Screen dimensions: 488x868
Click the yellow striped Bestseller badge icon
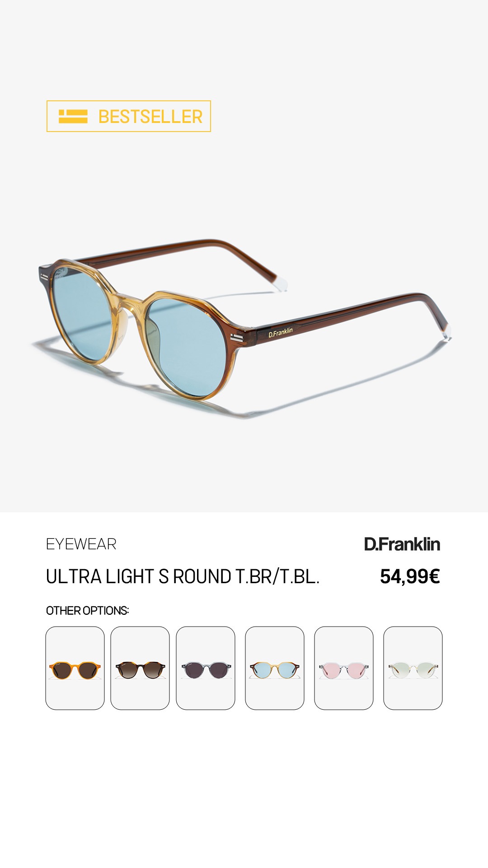click(x=73, y=116)
